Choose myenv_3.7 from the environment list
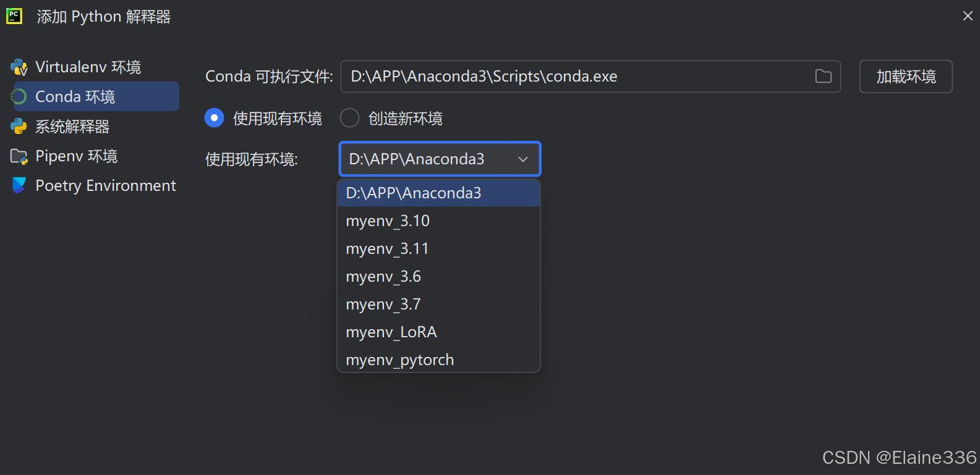Screen dimensions: 980x475 click(438, 305)
